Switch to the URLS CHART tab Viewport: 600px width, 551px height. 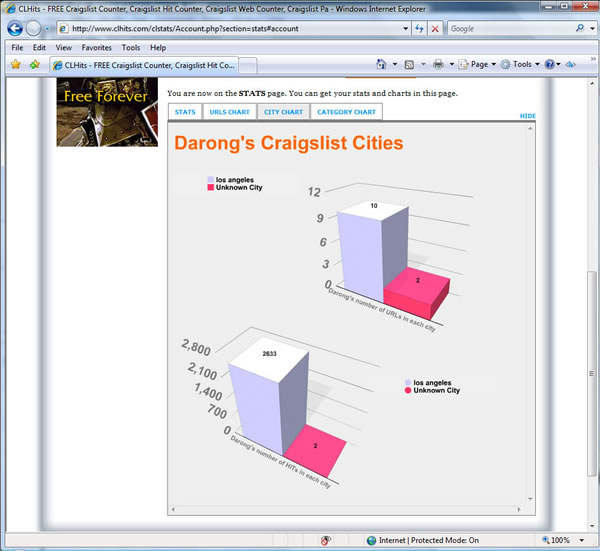pos(229,112)
